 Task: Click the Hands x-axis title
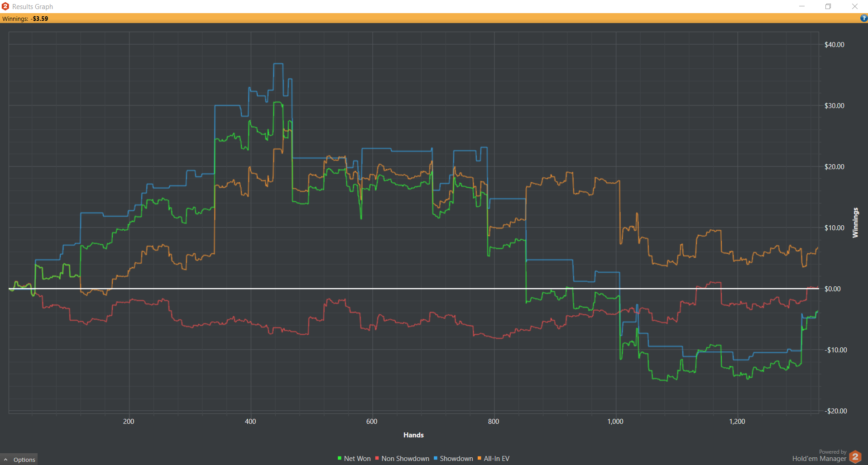[x=413, y=435]
